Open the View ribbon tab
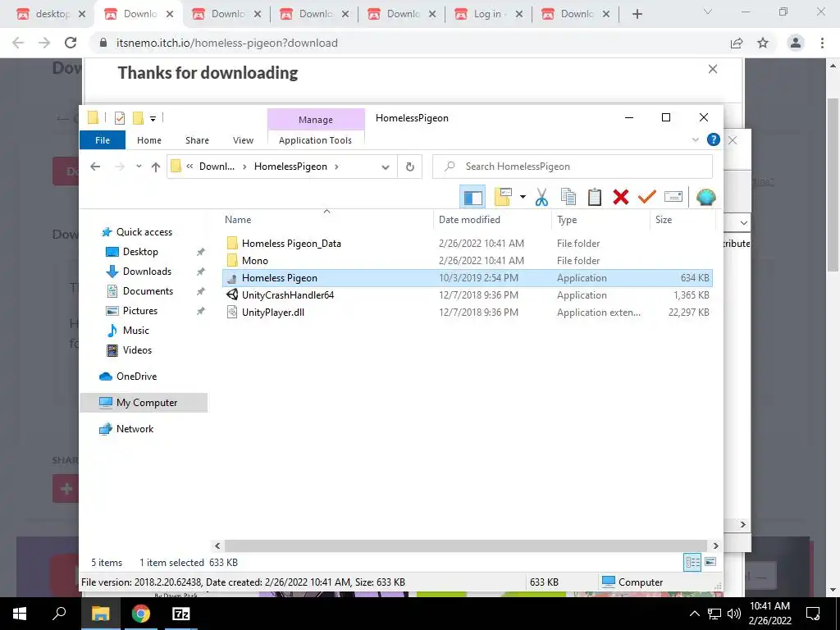 point(243,140)
